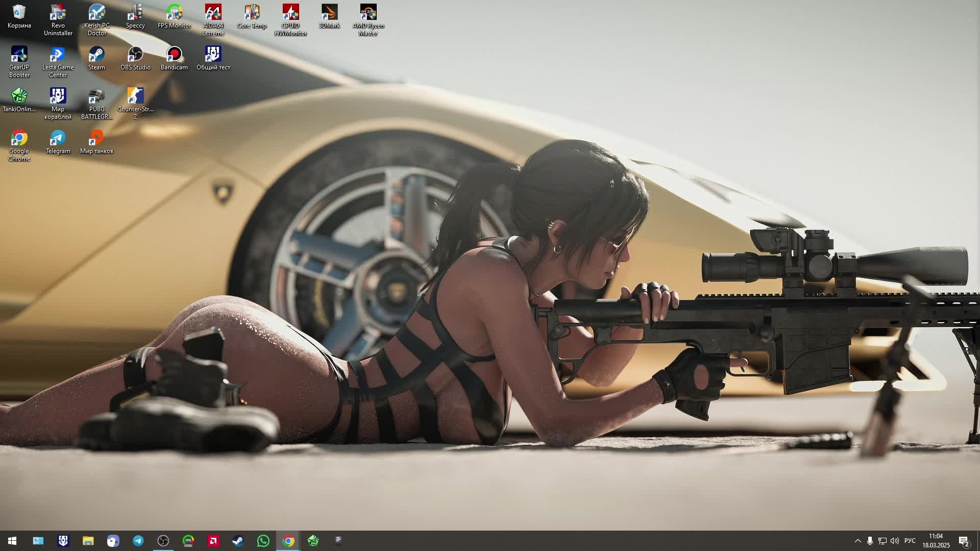
Task: Switch to Google Chrome in the taskbar
Action: click(288, 541)
